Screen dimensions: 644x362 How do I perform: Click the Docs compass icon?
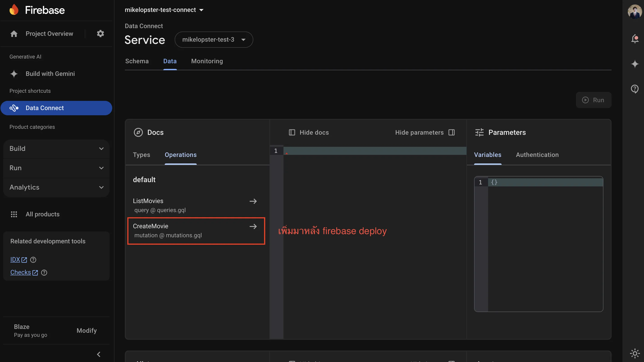(138, 132)
